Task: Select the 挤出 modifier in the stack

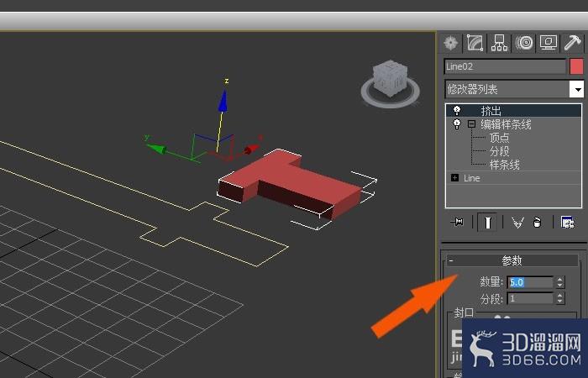Action: click(491, 111)
